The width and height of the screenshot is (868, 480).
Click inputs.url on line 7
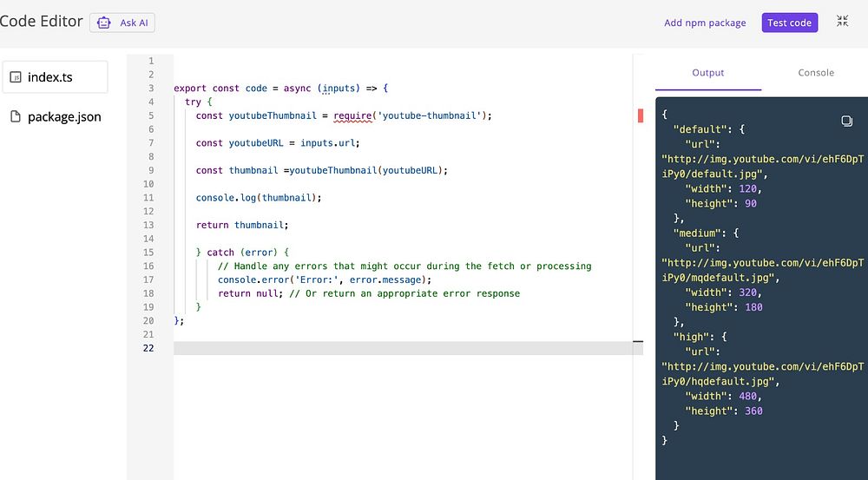coord(327,143)
